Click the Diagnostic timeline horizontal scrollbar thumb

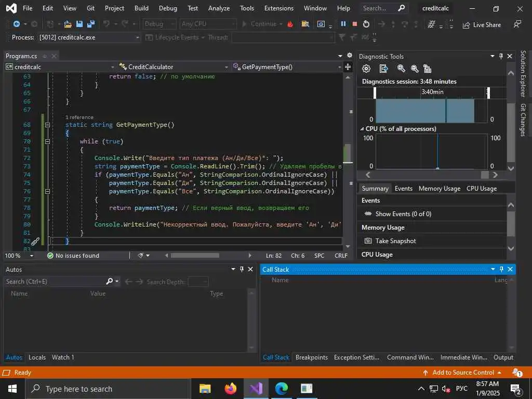tap(485, 175)
